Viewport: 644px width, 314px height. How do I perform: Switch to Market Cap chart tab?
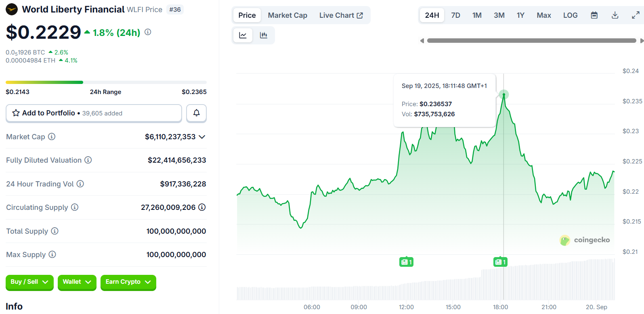(287, 15)
